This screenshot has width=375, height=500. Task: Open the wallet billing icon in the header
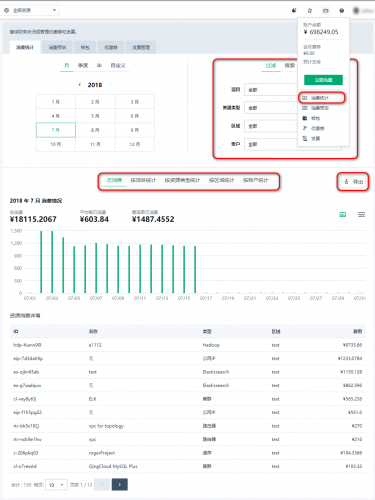pos(326,11)
